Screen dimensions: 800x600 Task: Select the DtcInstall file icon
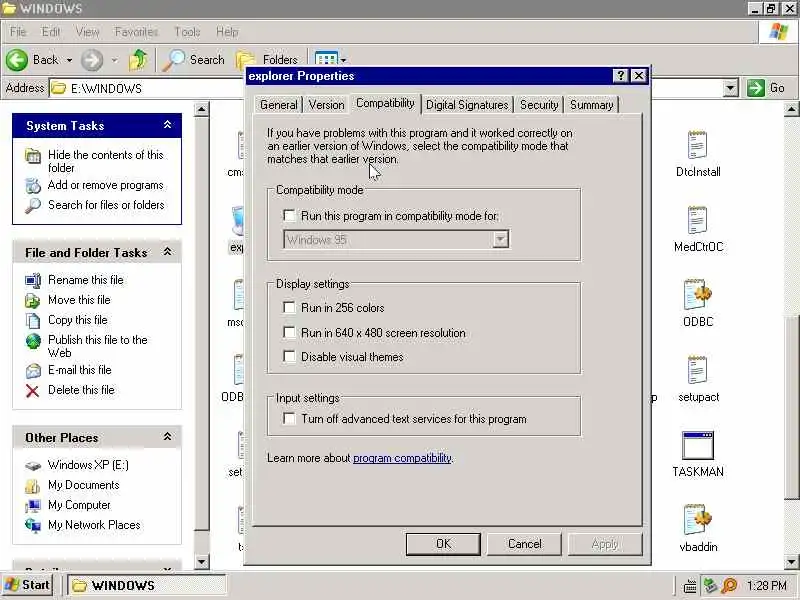697,144
